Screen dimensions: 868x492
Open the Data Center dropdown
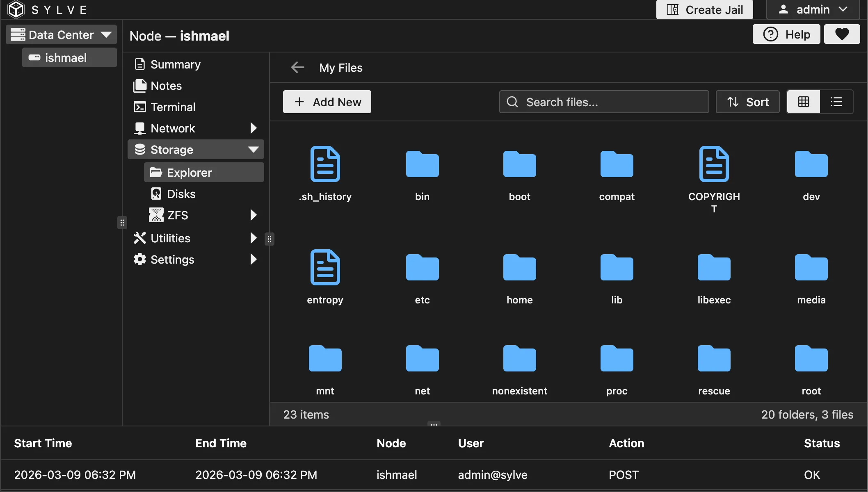[61, 34]
